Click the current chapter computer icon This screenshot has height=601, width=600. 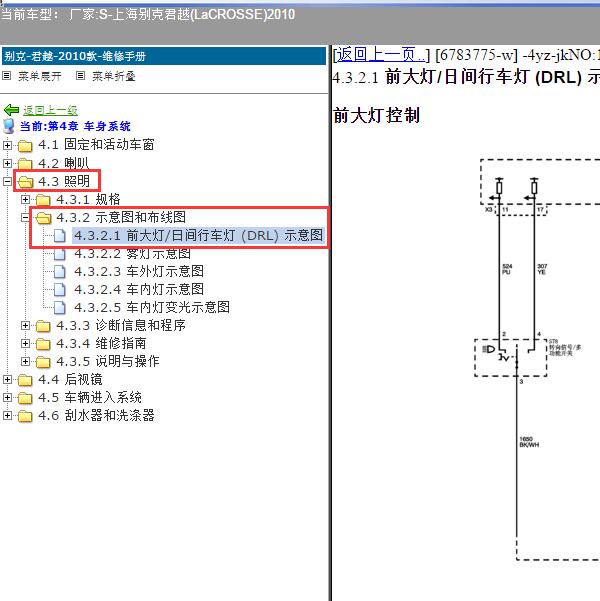(9, 126)
